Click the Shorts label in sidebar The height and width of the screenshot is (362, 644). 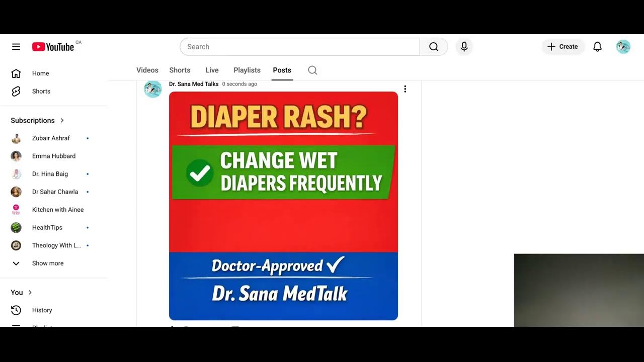[41, 91]
